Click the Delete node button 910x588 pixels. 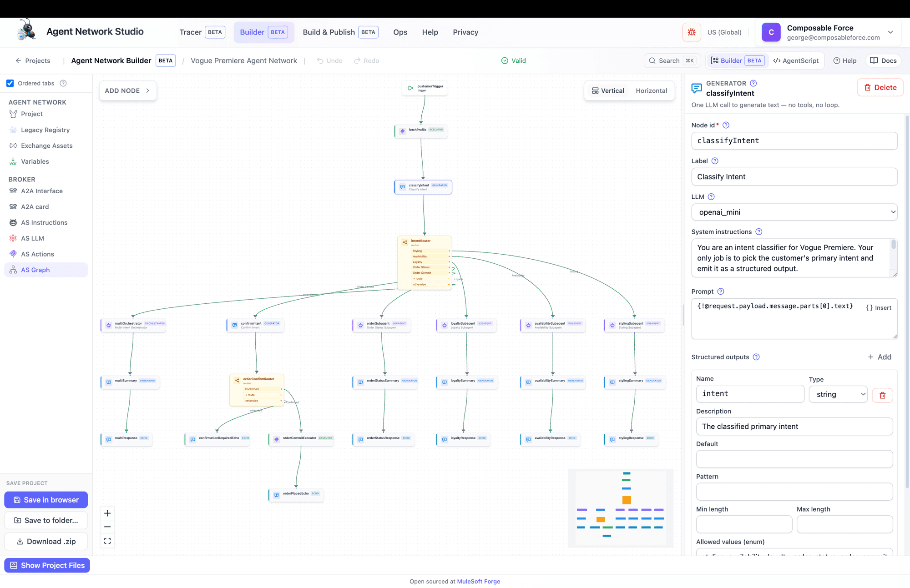point(880,88)
